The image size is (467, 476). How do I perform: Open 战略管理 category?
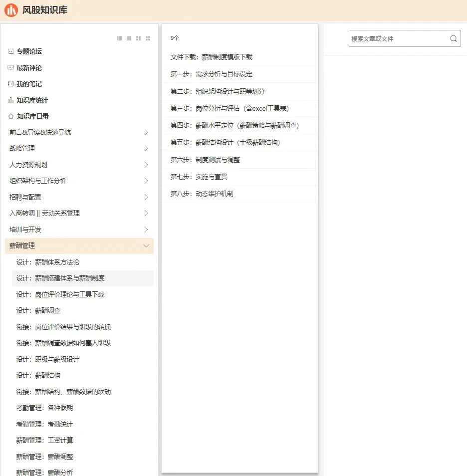tap(22, 149)
